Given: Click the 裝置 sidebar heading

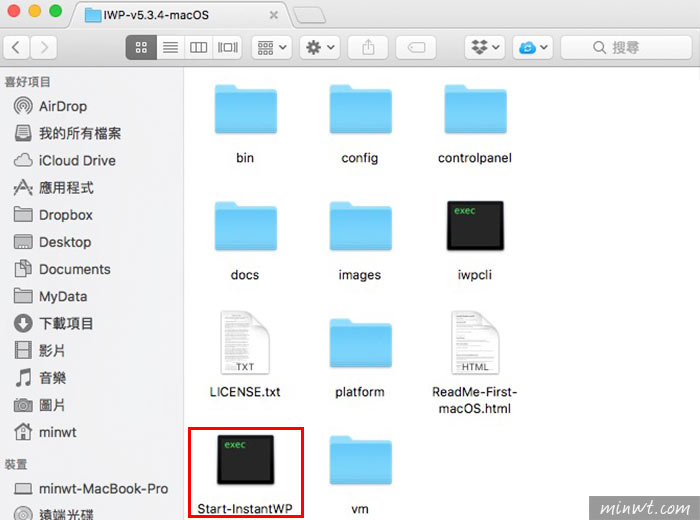Looking at the screenshot, I should pyautogui.click(x=16, y=464).
